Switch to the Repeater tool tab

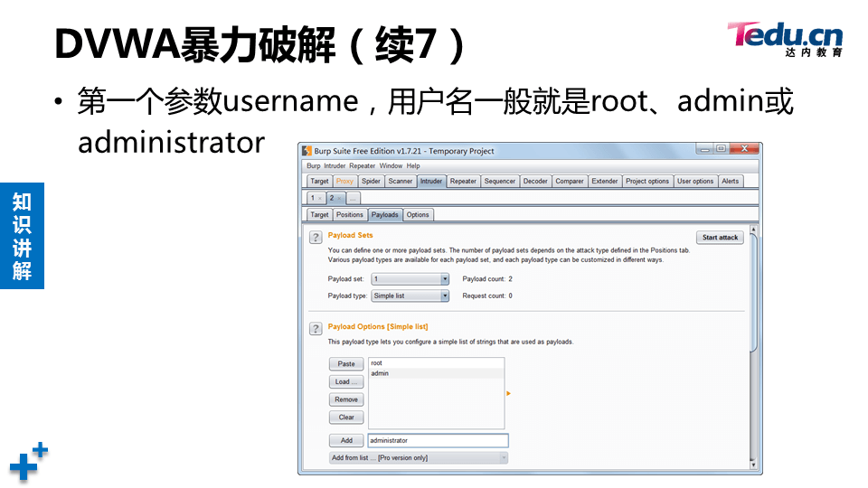click(463, 181)
